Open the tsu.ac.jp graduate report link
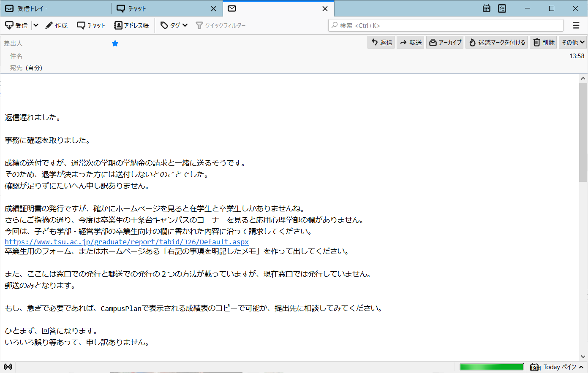 point(127,242)
